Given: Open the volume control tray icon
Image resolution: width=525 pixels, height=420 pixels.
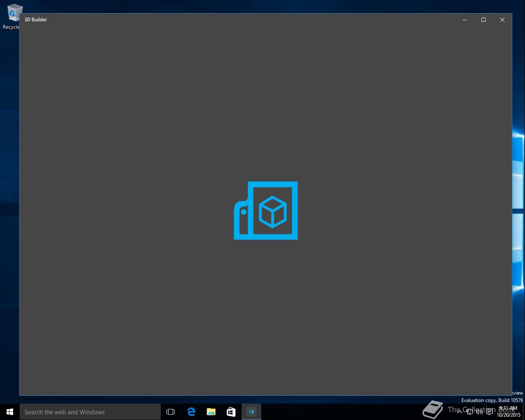Looking at the screenshot, I should (479, 411).
